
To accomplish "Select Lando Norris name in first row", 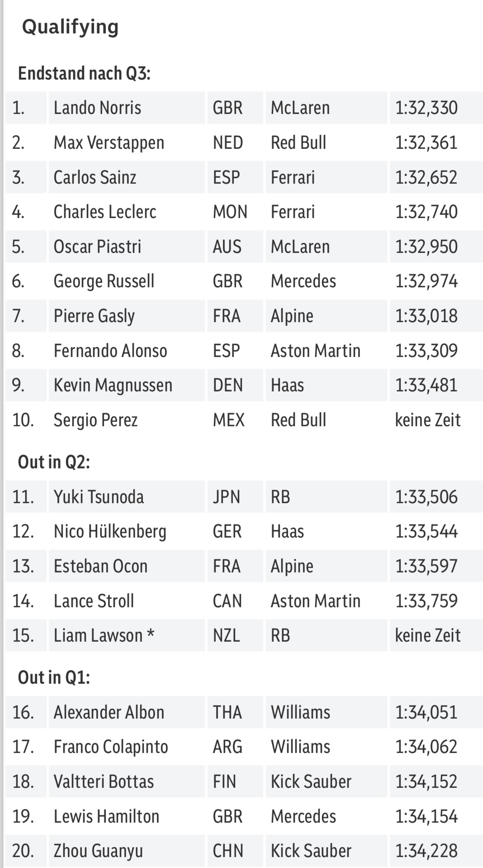I will click(x=97, y=108).
